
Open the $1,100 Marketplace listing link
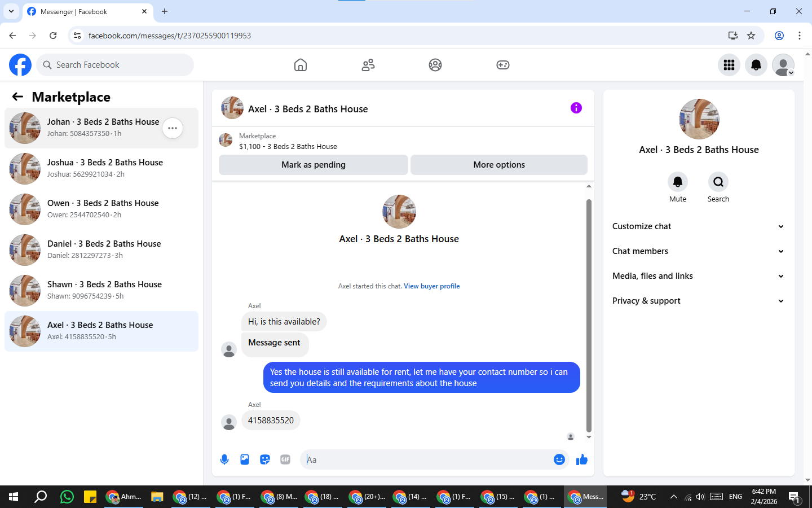click(x=288, y=146)
